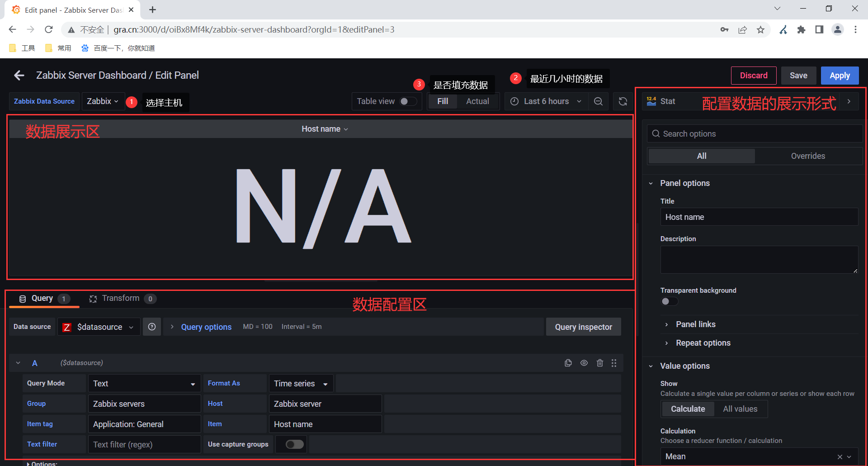Screen dimensions: 868x466
Task: Open the Last 6 hours time picker
Action: 546,101
